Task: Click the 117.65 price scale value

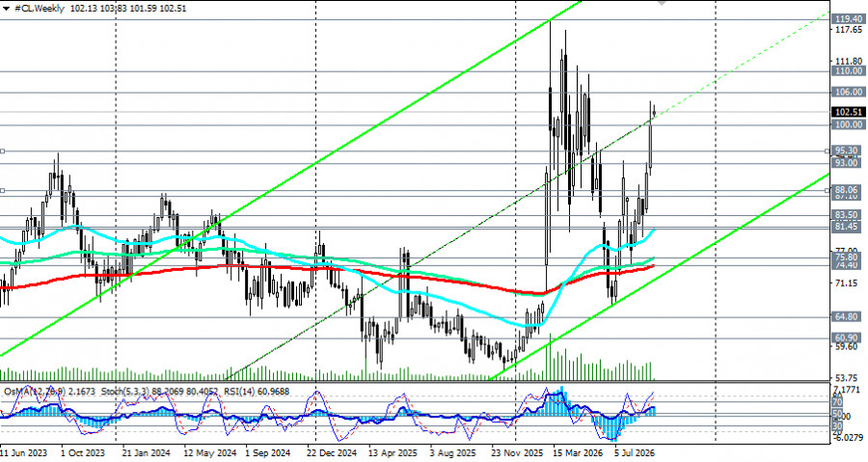Action: click(x=849, y=29)
